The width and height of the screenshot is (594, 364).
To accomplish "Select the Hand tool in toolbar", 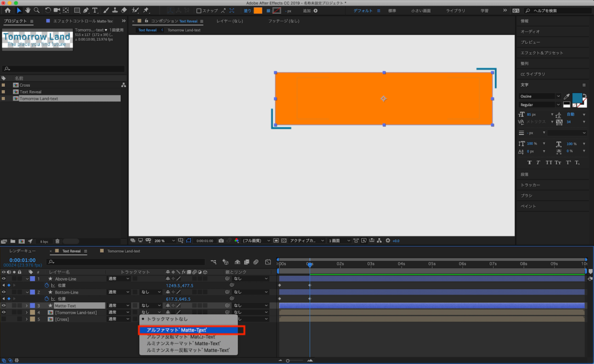I will [x=27, y=10].
